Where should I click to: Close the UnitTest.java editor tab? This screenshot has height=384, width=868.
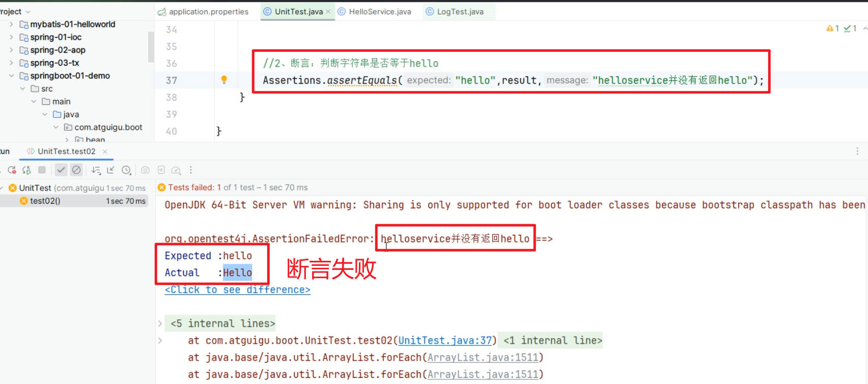pos(328,12)
